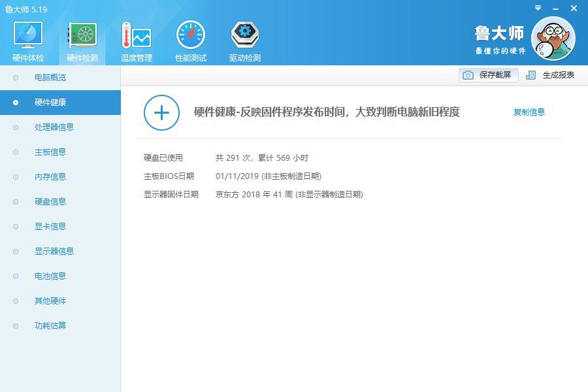Open 主板信息 in the sidebar

60,152
